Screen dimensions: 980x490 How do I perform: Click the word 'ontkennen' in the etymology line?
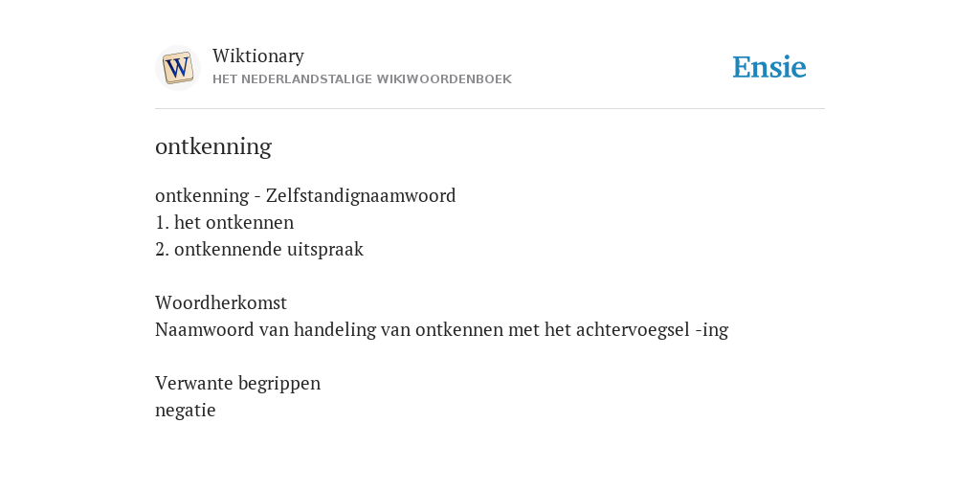click(x=458, y=329)
